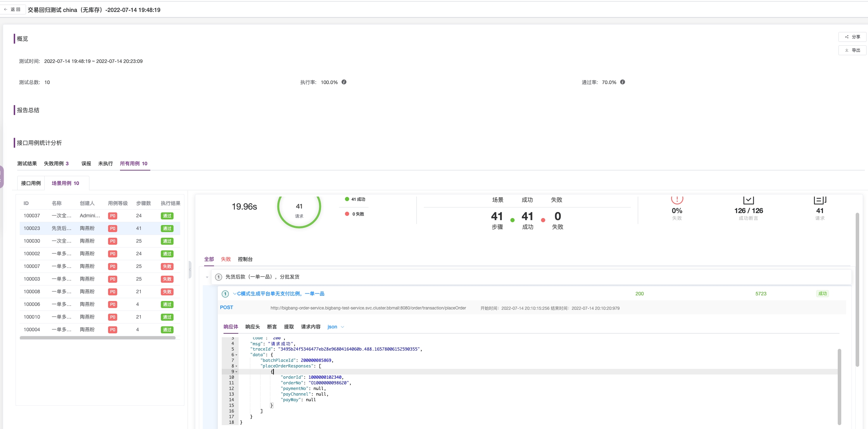Click the P0 priority badge of case 100023

pos(112,228)
